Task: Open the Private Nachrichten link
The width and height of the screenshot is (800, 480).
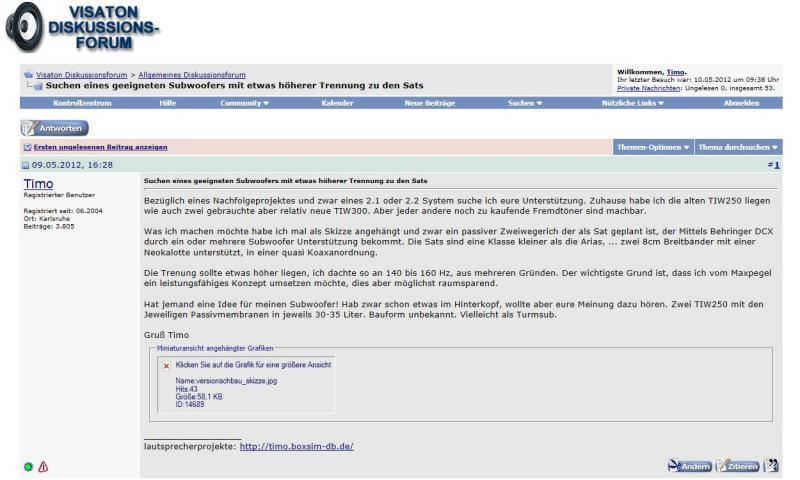Action: [648, 88]
